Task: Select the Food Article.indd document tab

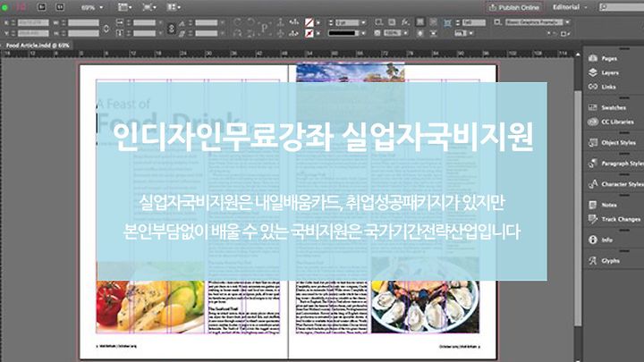Action: coord(38,46)
